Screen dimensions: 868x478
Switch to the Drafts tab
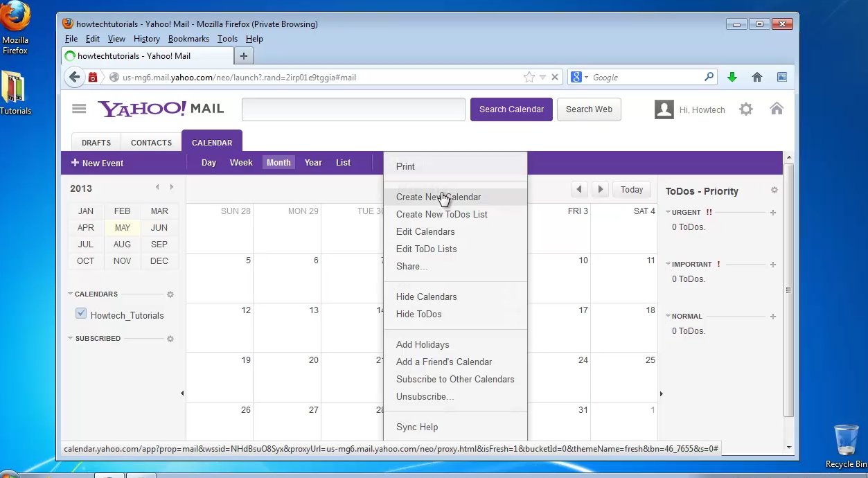pos(96,142)
